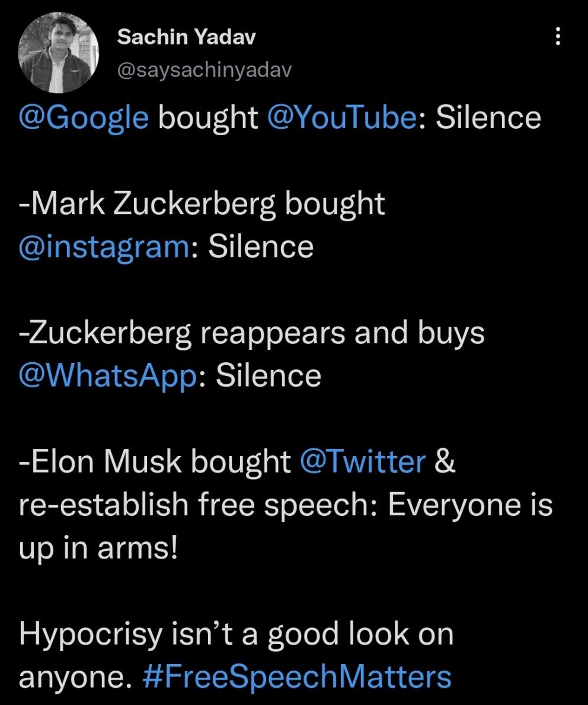The image size is (588, 705).
Task: Click the word 'Silence' after @WhatsApp
Action: point(269,376)
